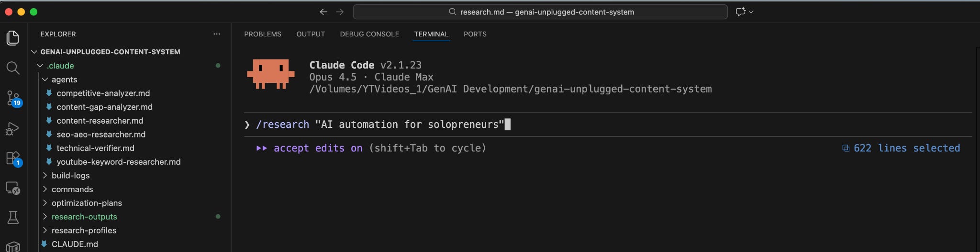Collapse the GENAI-UNPLUGGED-CONTENT-SYSTEM root folder
The height and width of the screenshot is (252, 980).
(x=34, y=52)
